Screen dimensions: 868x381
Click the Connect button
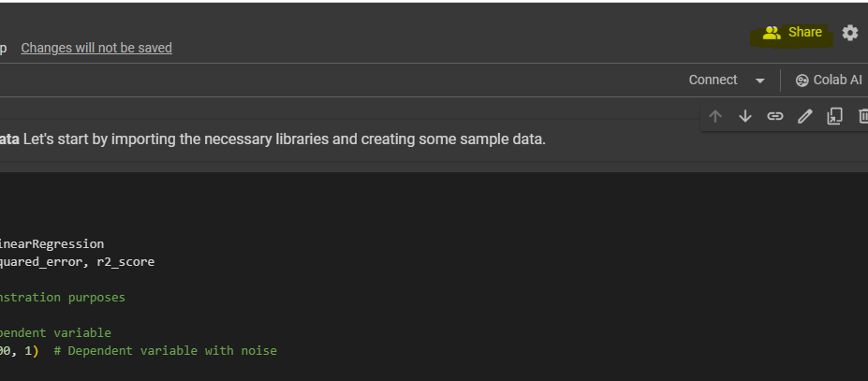click(714, 80)
